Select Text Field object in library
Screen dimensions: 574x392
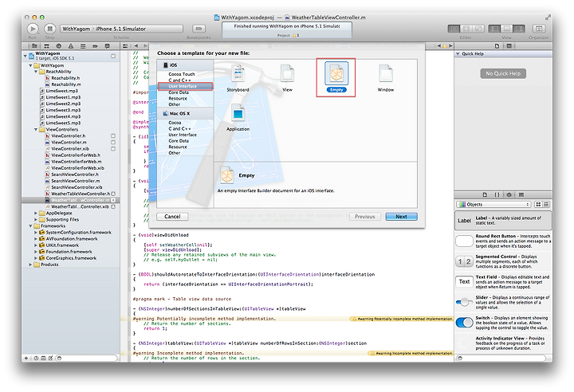pos(503,282)
